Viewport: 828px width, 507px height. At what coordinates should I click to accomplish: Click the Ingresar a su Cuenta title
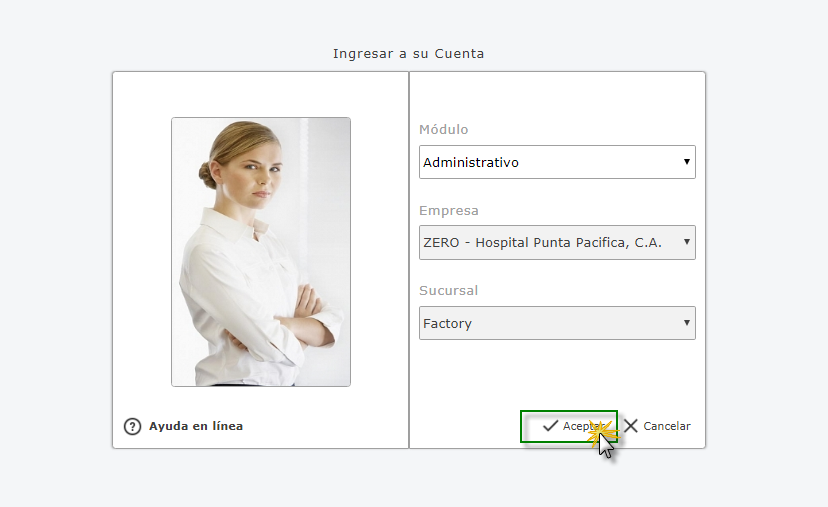(408, 54)
